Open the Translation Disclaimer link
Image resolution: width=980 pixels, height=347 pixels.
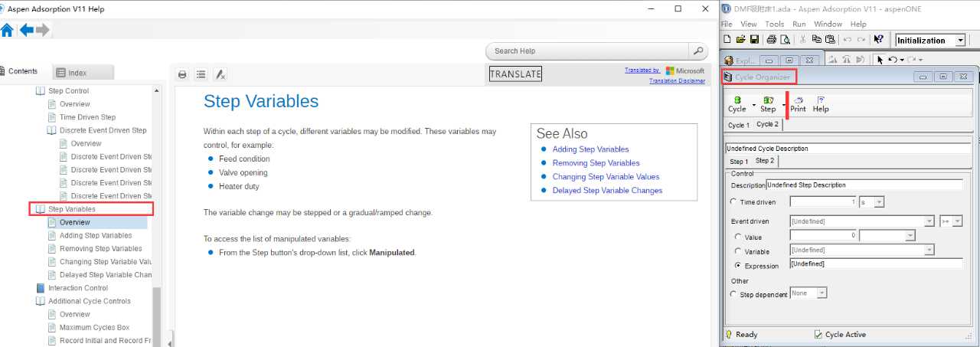coord(677,81)
